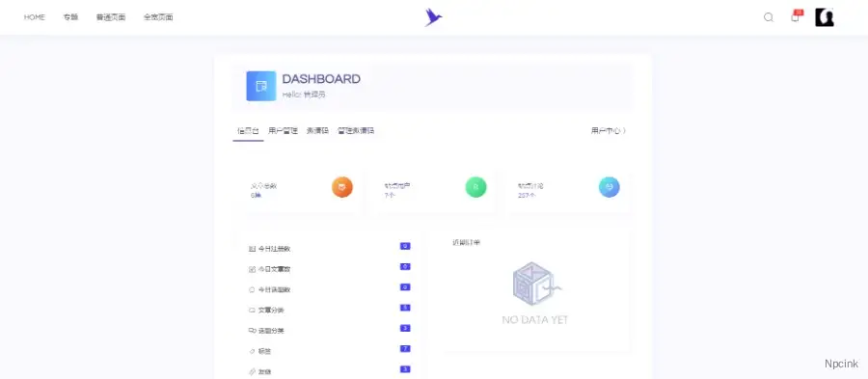Click the 今日文章数 list icon
Image resolution: width=868 pixels, height=379 pixels.
click(x=253, y=269)
